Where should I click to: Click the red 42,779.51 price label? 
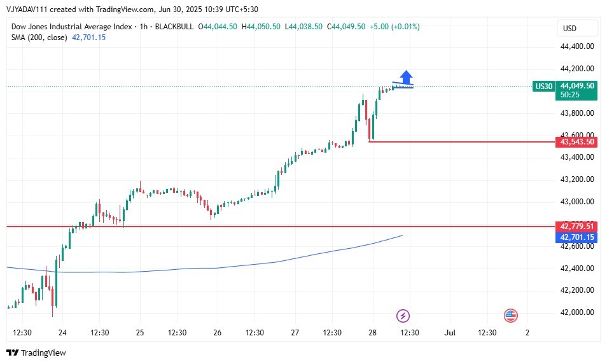[x=576, y=226]
